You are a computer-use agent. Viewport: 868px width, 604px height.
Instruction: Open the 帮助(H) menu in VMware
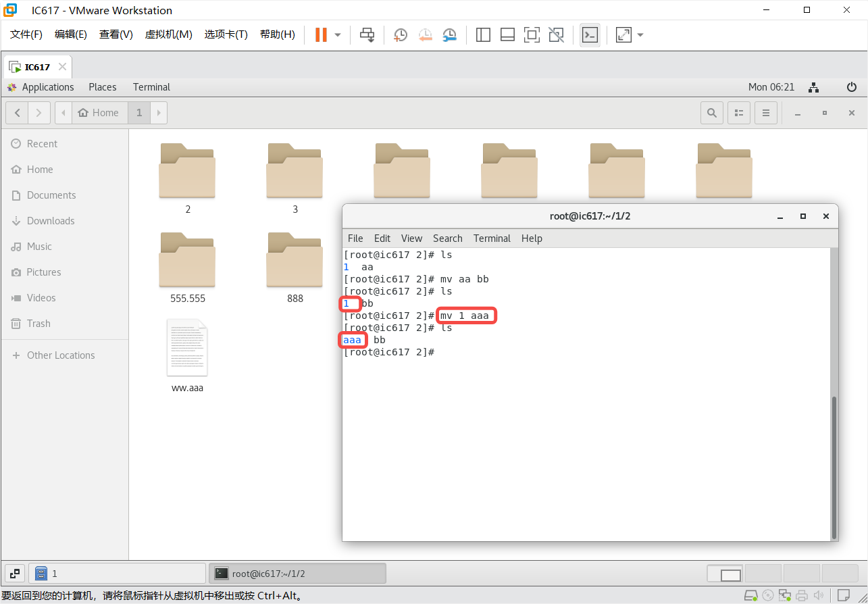coord(278,34)
